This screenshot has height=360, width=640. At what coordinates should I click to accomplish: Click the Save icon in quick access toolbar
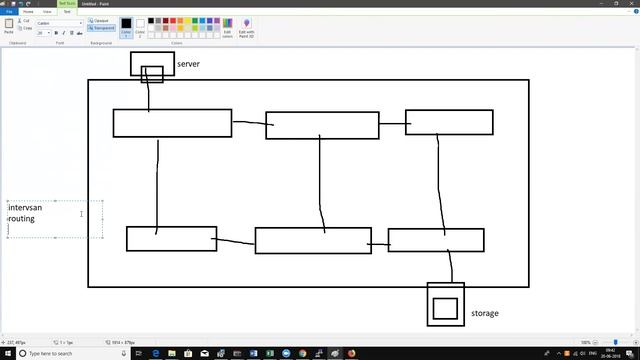pyautogui.click(x=13, y=4)
